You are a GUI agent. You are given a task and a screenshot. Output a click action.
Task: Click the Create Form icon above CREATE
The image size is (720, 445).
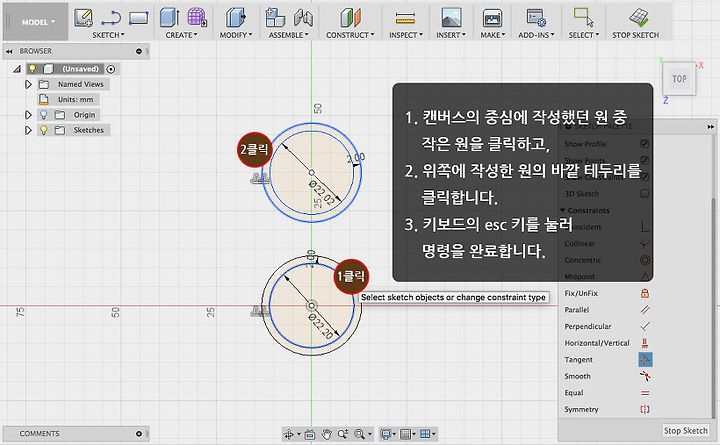tap(197, 17)
